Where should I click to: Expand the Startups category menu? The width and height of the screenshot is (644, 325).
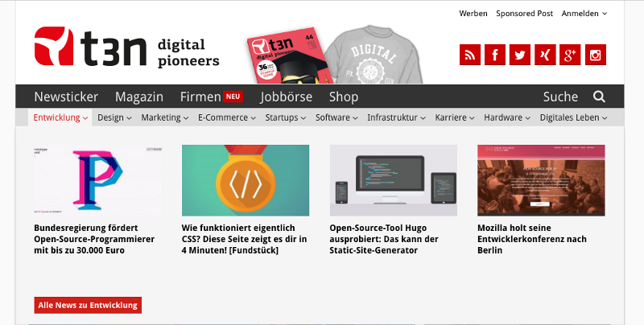286,117
